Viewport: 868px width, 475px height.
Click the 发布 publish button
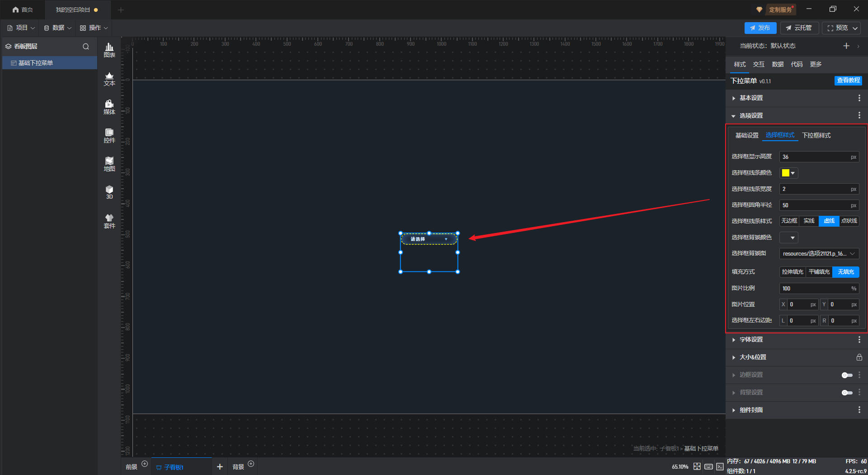760,28
